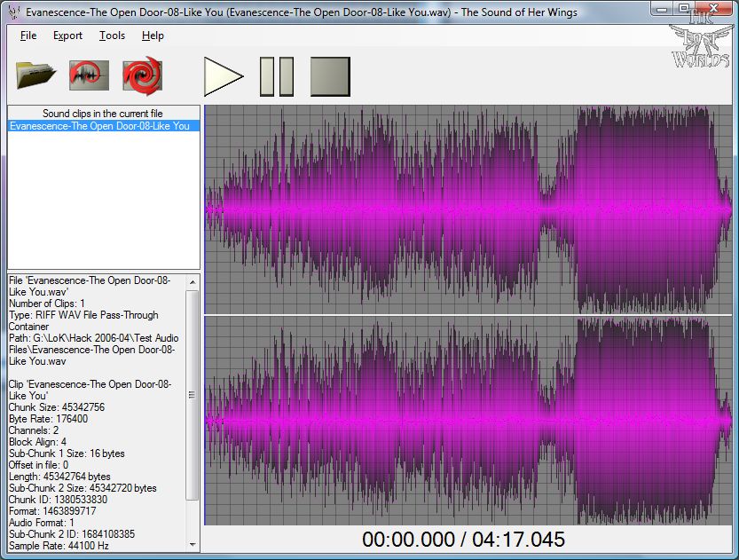Screen dimensions: 739x560
Task: Click the 'Sub-Chunk 2 Size: 45342720 bytes' line
Action: (83, 488)
